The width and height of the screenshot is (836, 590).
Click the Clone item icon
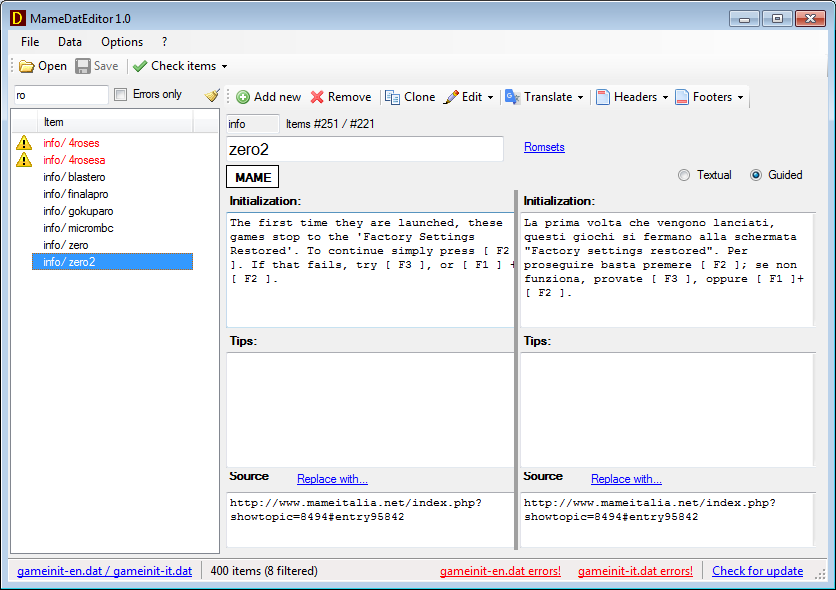pos(392,97)
